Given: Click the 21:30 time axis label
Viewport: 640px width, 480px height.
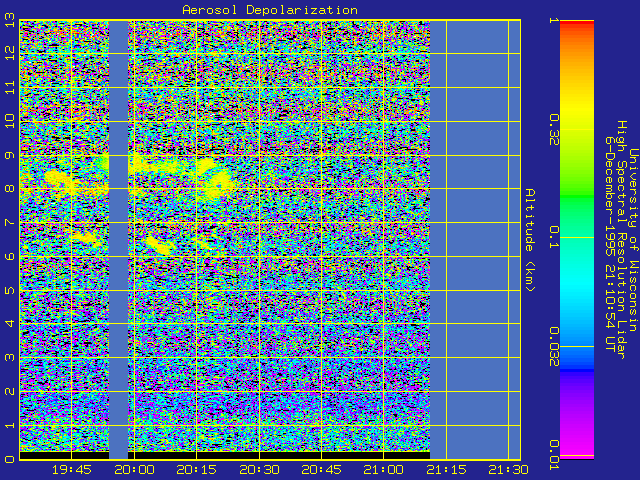Looking at the screenshot, I should (x=509, y=470).
